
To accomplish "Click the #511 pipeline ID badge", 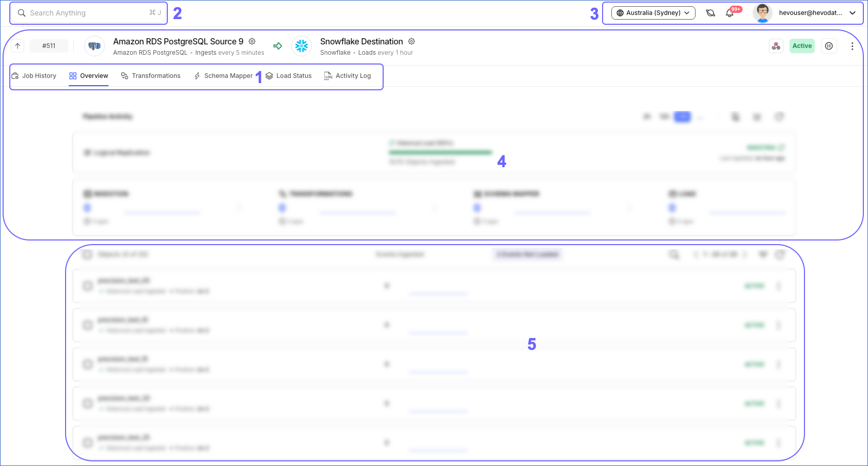I will [x=49, y=46].
